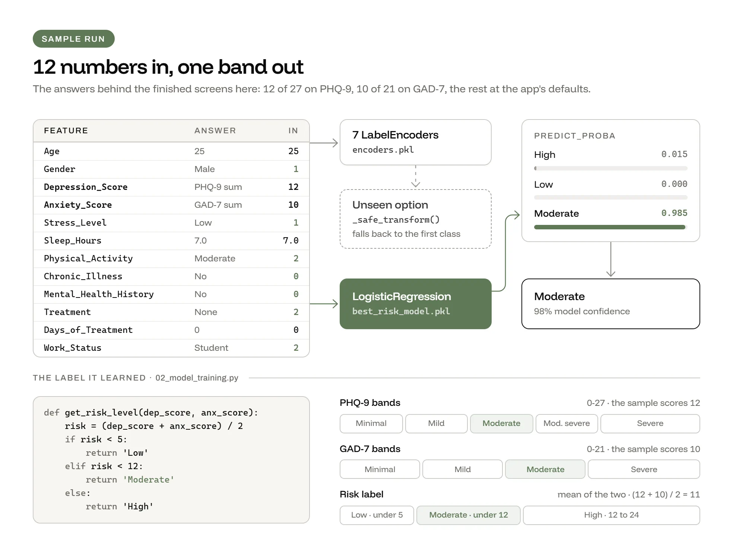Choose the 'High · 12 to 24' risk label
733x560 pixels.
point(611,515)
